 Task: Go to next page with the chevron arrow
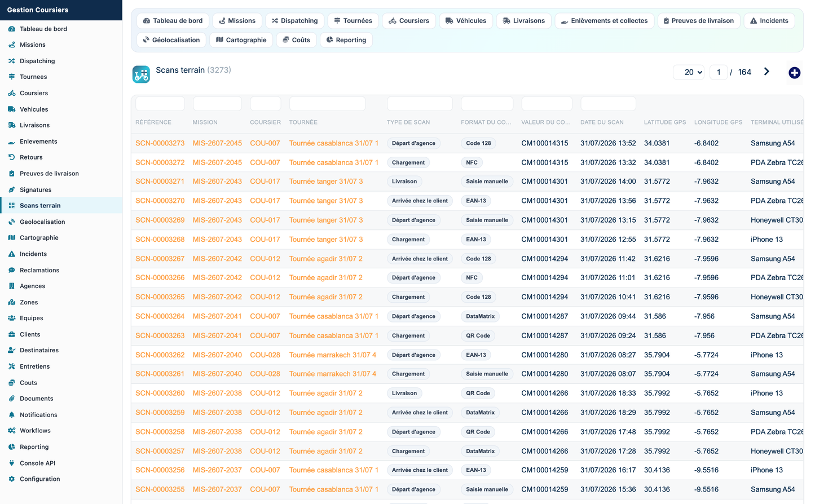766,72
